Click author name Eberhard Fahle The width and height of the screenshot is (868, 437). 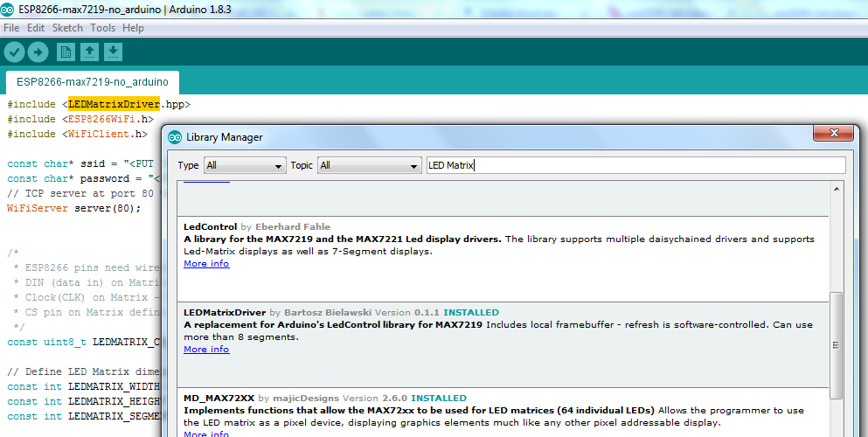click(292, 226)
